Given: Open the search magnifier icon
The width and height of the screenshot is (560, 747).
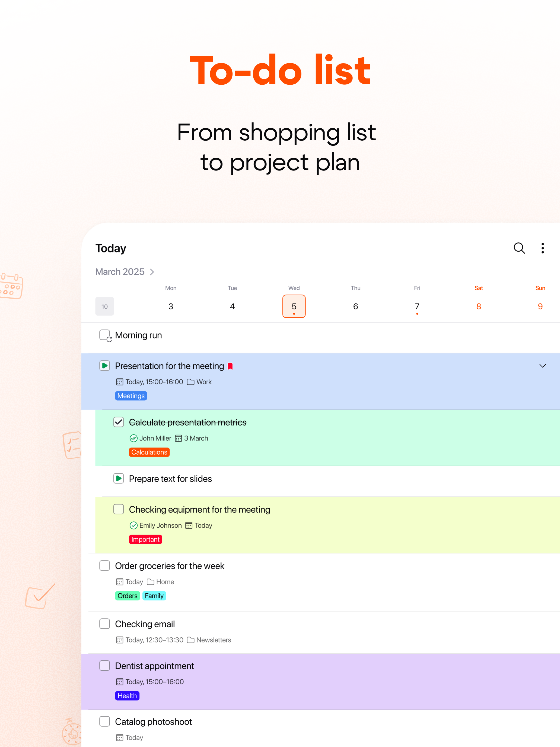Looking at the screenshot, I should (519, 248).
